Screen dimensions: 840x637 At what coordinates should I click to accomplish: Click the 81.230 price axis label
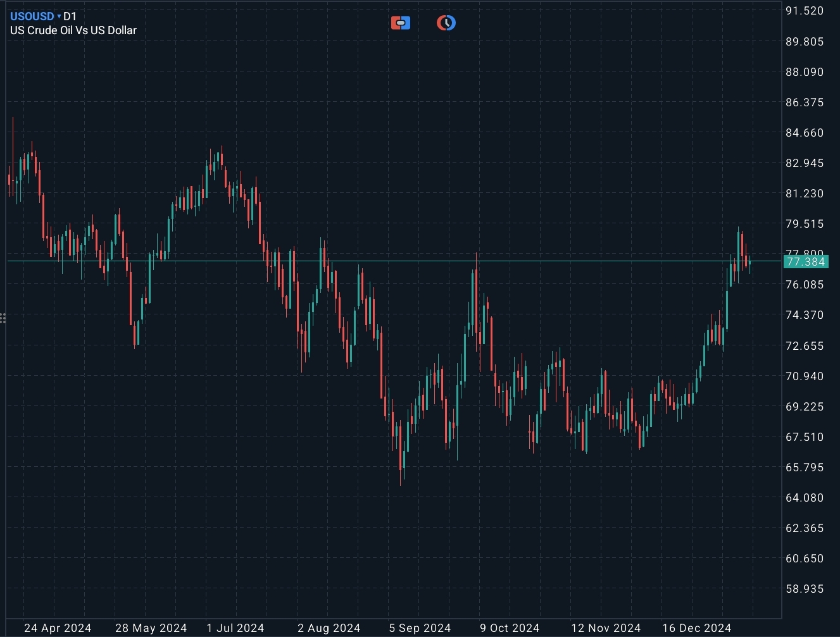[805, 194]
